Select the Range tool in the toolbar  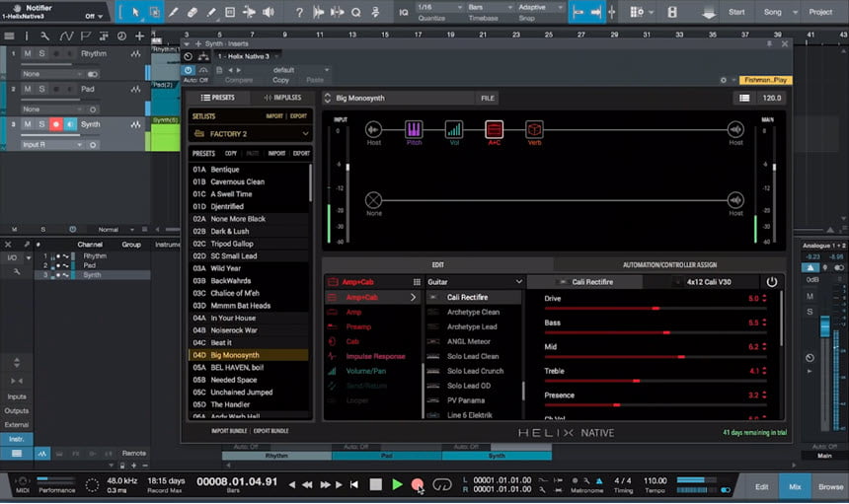point(154,12)
